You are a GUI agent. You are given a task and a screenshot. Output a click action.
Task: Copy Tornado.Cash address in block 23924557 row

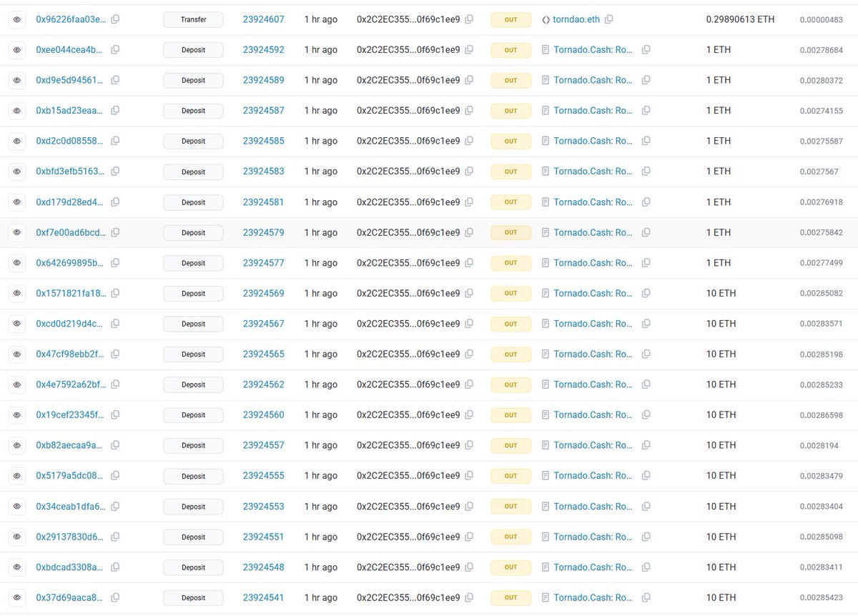[x=646, y=445]
